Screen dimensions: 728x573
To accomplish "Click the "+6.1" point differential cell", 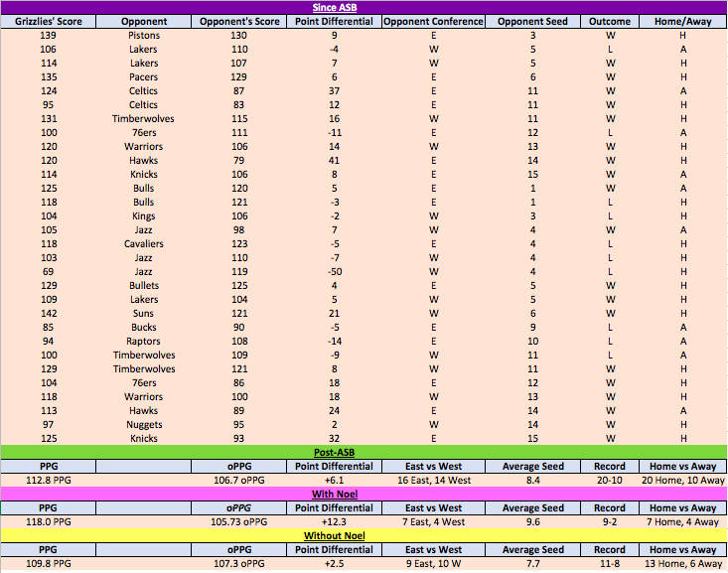I will (x=335, y=480).
